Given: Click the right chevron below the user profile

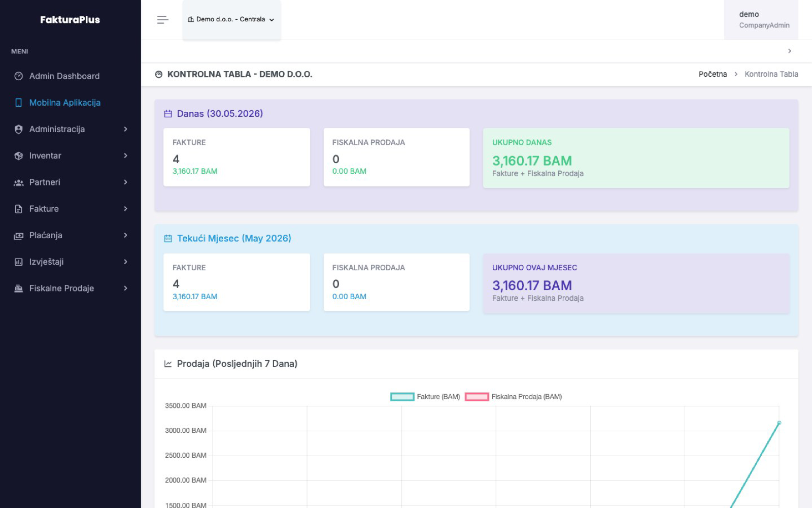Looking at the screenshot, I should pos(790,51).
